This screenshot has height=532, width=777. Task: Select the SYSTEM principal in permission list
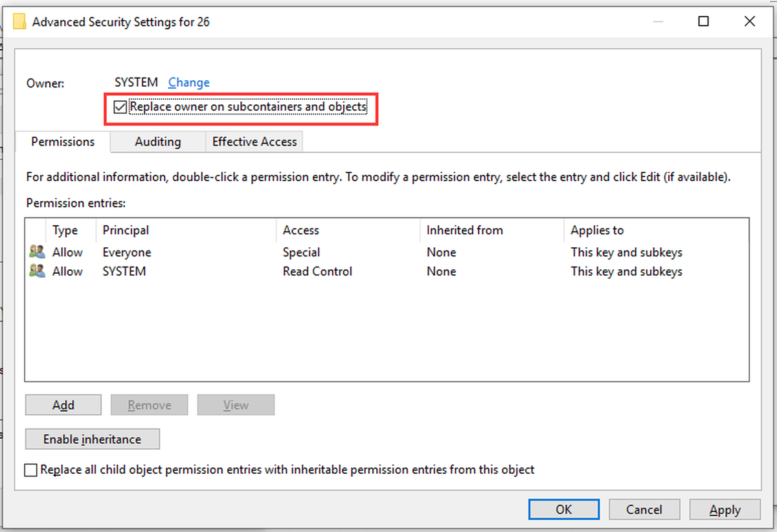point(124,272)
